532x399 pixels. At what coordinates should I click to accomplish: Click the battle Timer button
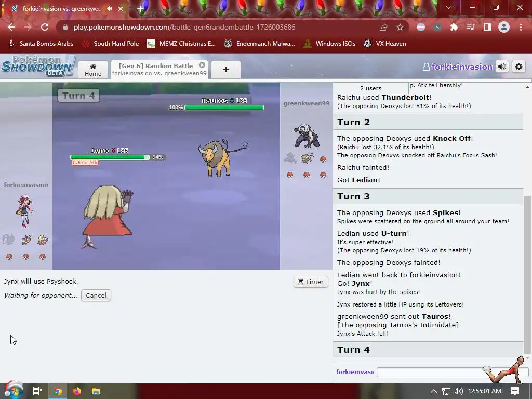pos(311,282)
